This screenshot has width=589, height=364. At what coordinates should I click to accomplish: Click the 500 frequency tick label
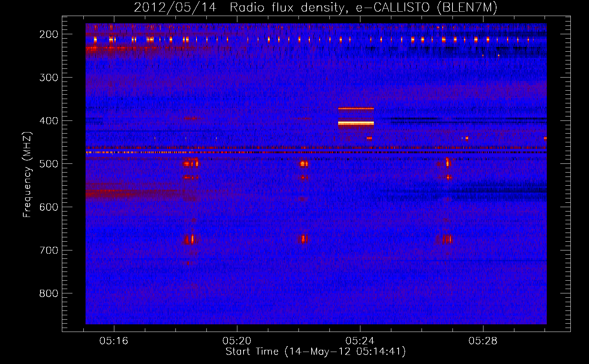tap(49, 164)
